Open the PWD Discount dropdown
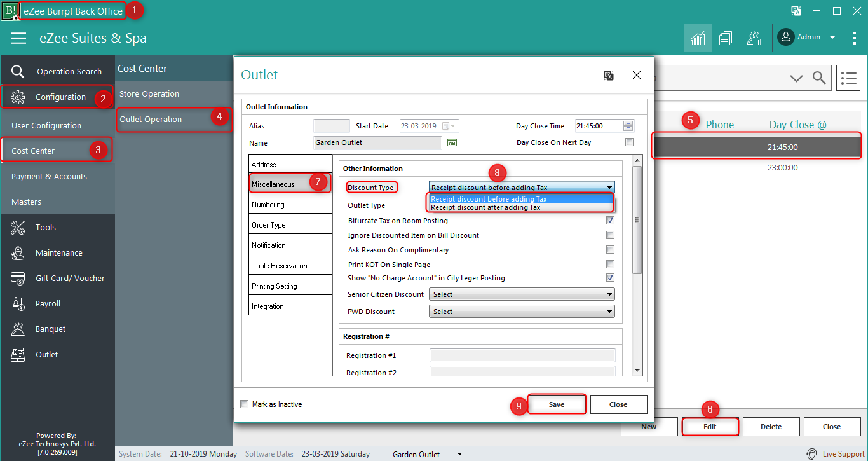868x461 pixels. coord(522,312)
